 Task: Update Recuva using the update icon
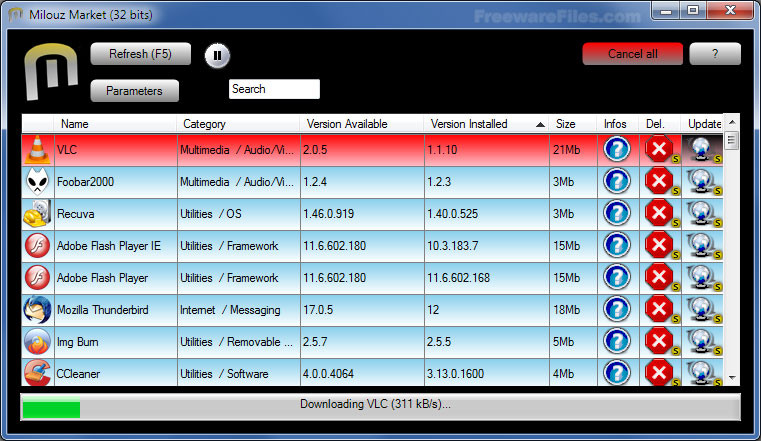click(x=702, y=213)
